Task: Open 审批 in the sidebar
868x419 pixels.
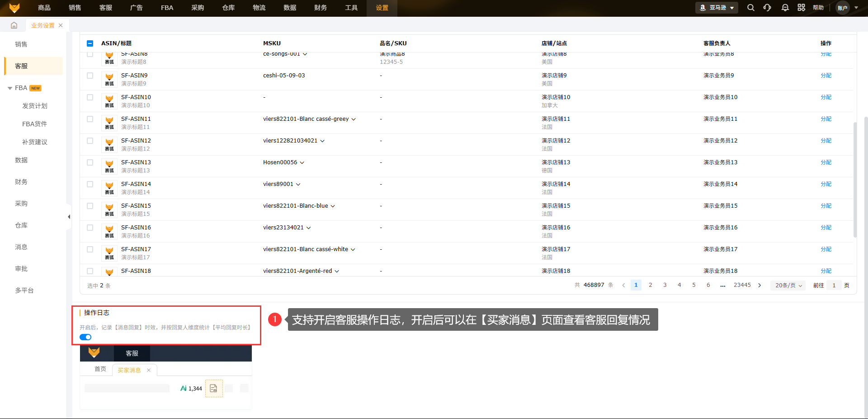Action: (21, 269)
